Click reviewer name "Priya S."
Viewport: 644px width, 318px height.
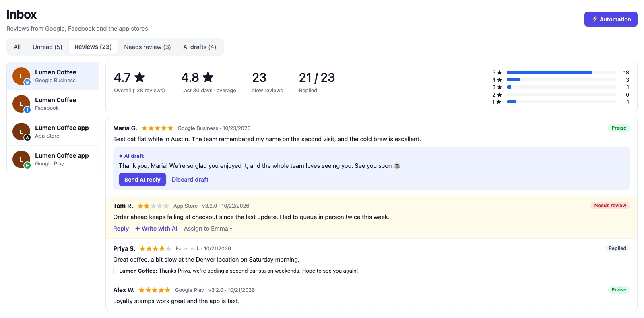[x=124, y=249]
